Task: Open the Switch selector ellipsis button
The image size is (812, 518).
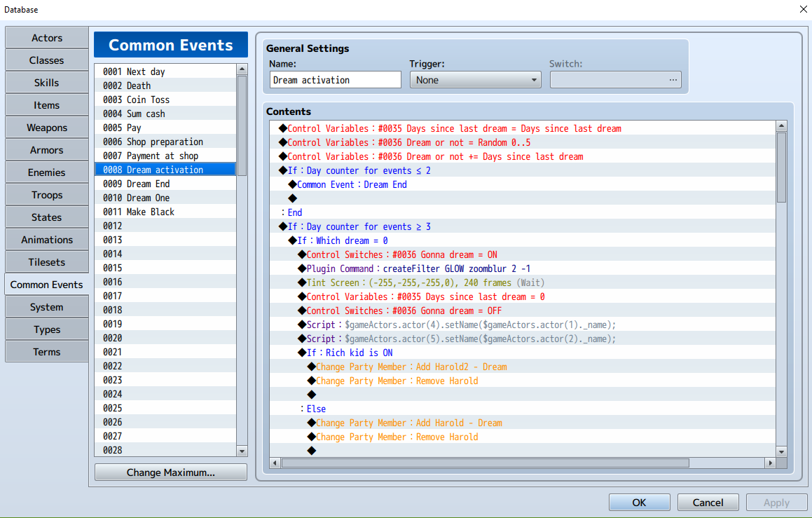Action: click(x=673, y=80)
